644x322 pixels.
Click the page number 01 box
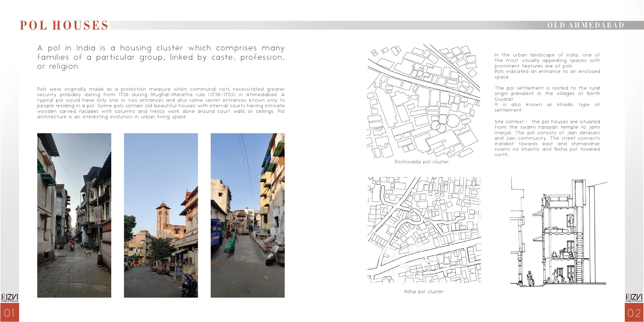[9, 313]
